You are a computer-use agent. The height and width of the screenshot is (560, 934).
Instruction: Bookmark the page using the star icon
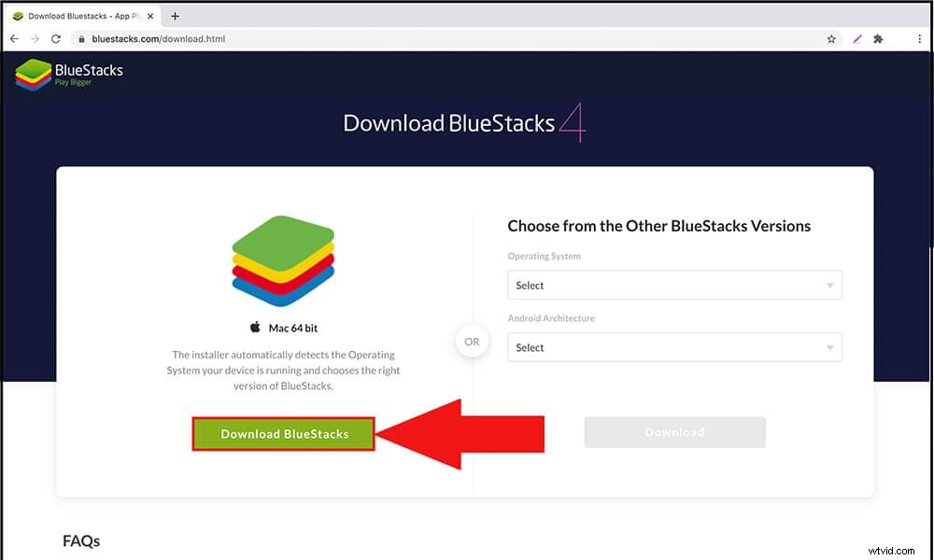pos(830,38)
